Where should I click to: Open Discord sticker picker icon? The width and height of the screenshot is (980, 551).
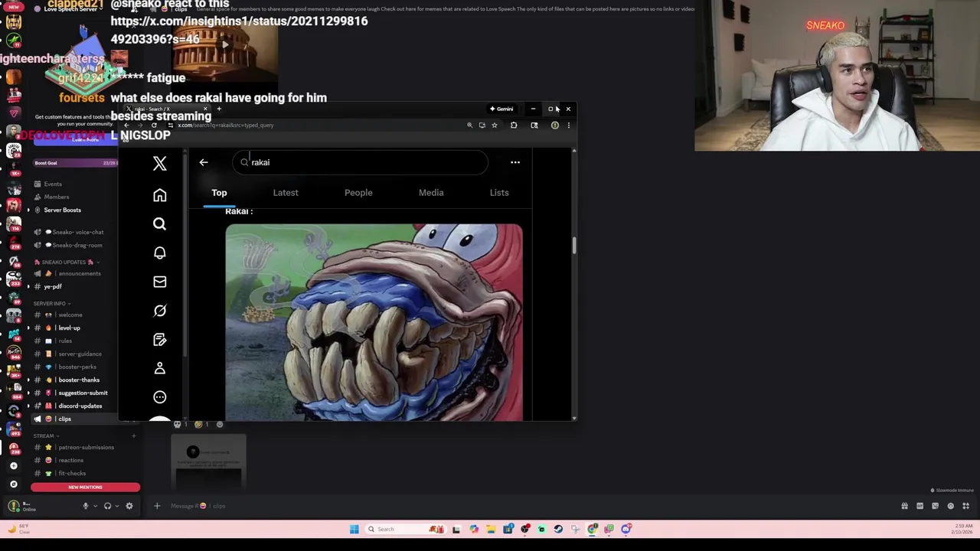935,506
